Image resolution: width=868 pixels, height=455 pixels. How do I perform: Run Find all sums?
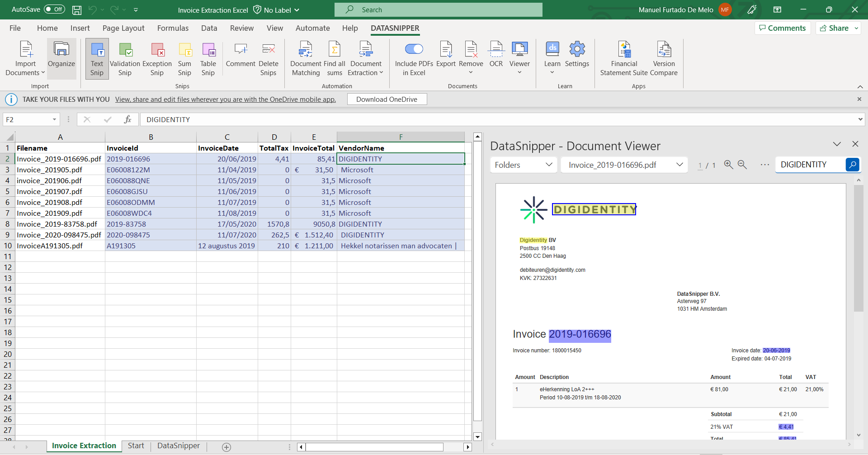335,59
